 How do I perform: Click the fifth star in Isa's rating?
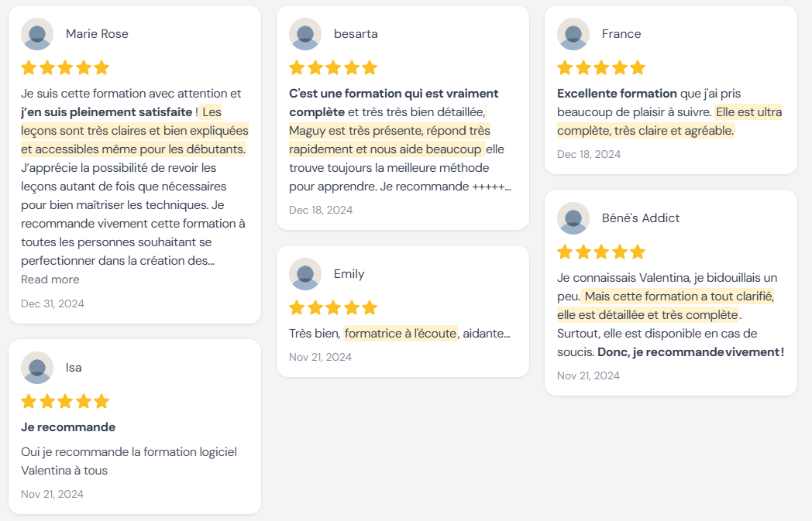[101, 401]
